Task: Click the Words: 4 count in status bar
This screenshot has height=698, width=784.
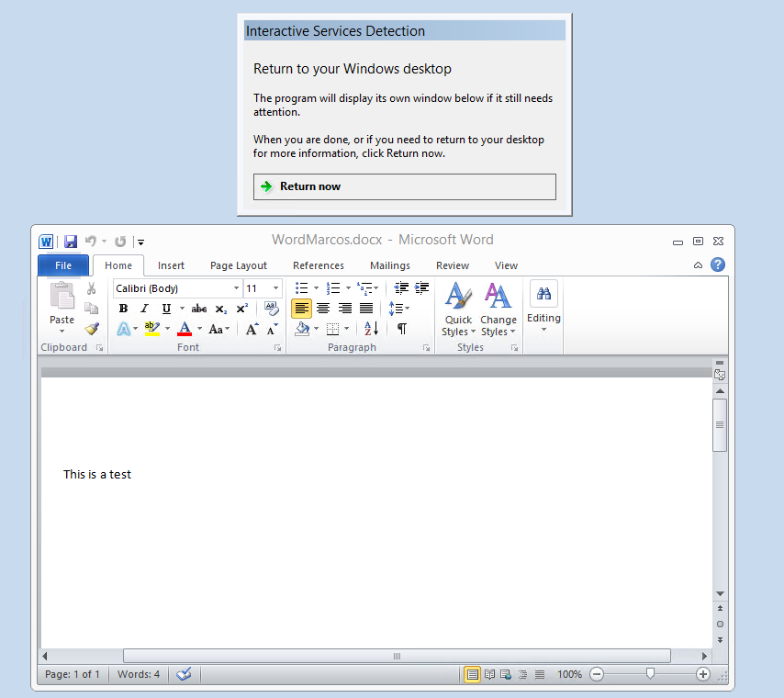Action: tap(139, 674)
